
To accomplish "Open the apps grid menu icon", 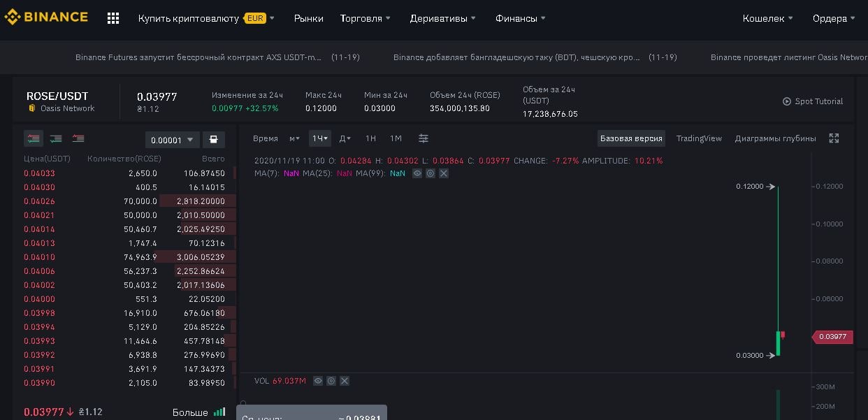I will [x=113, y=18].
